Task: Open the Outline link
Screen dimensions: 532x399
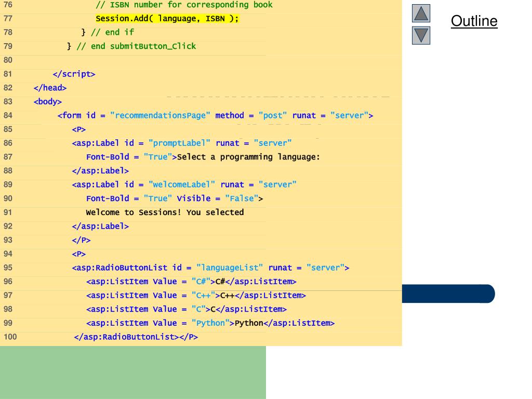Action: pyautogui.click(x=474, y=21)
